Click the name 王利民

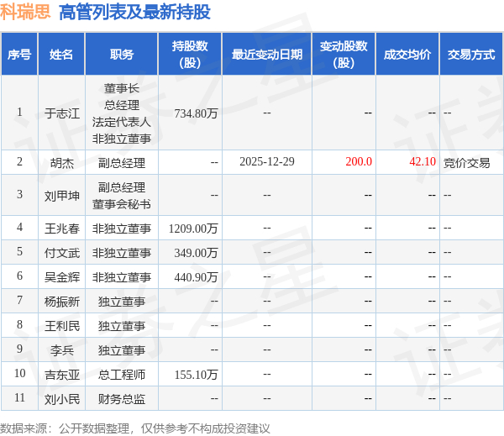click(62, 326)
